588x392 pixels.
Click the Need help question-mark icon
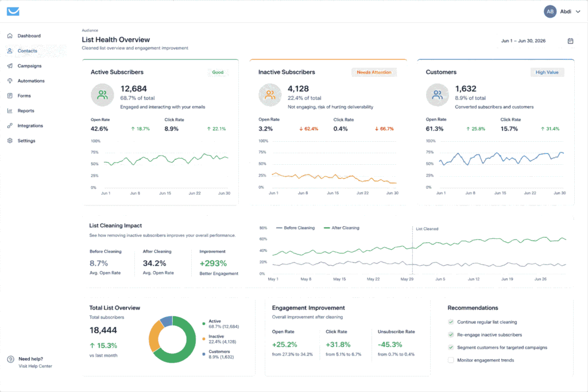click(x=10, y=359)
